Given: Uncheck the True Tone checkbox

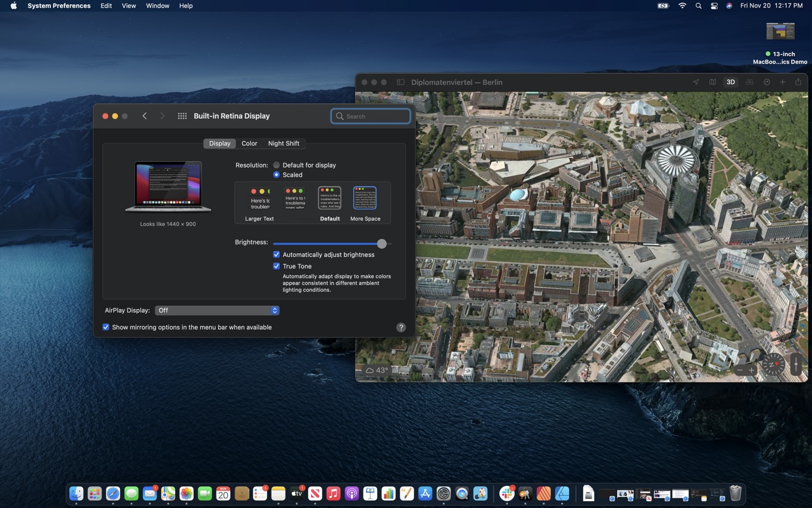Looking at the screenshot, I should pos(277,266).
